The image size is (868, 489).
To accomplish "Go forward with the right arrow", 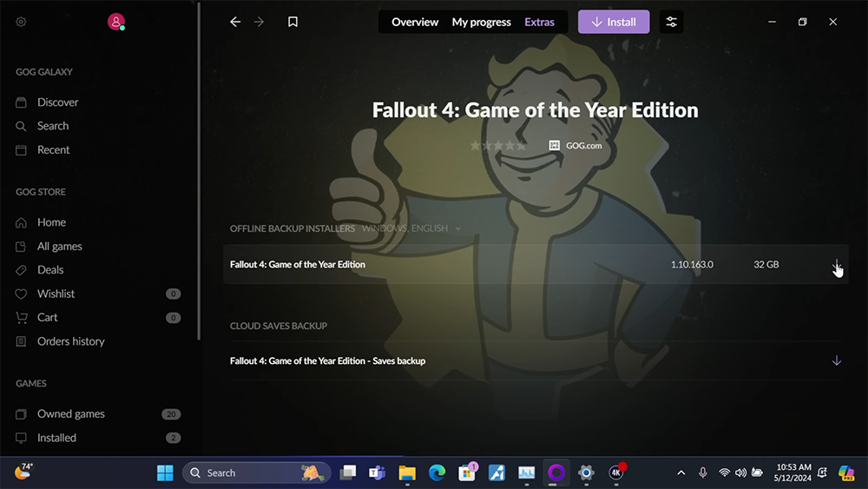I will pos(259,22).
